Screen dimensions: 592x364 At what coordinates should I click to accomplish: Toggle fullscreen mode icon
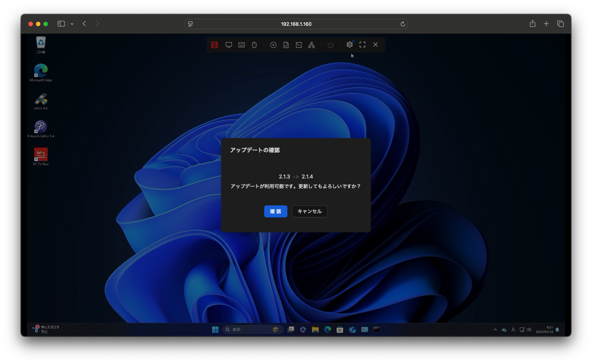362,45
